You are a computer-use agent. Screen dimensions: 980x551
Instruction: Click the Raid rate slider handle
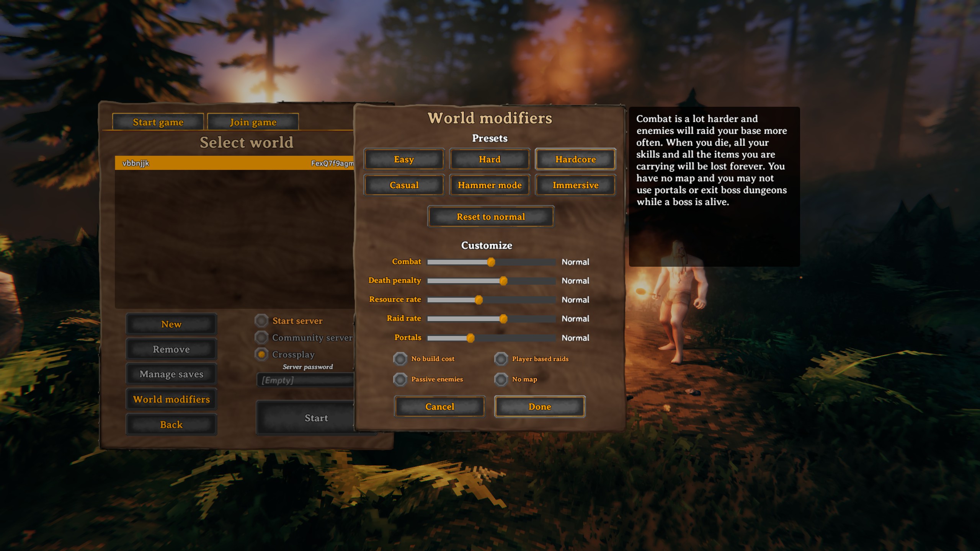pyautogui.click(x=503, y=319)
